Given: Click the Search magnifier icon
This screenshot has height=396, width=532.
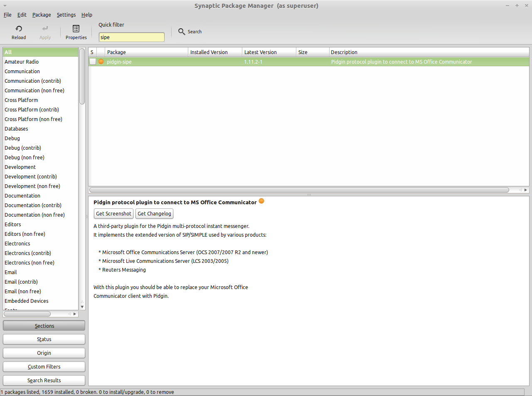Looking at the screenshot, I should [x=182, y=32].
